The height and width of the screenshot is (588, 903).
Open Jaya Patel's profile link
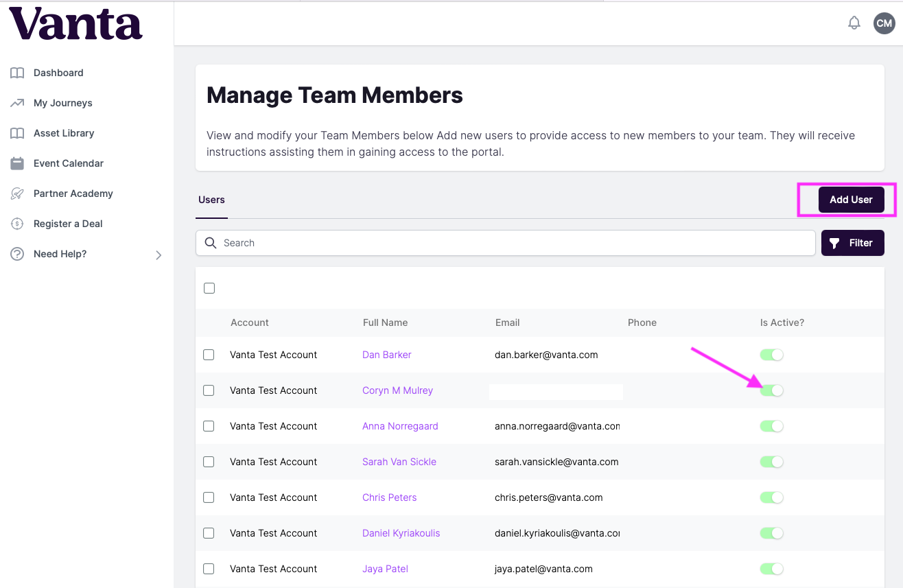386,569
